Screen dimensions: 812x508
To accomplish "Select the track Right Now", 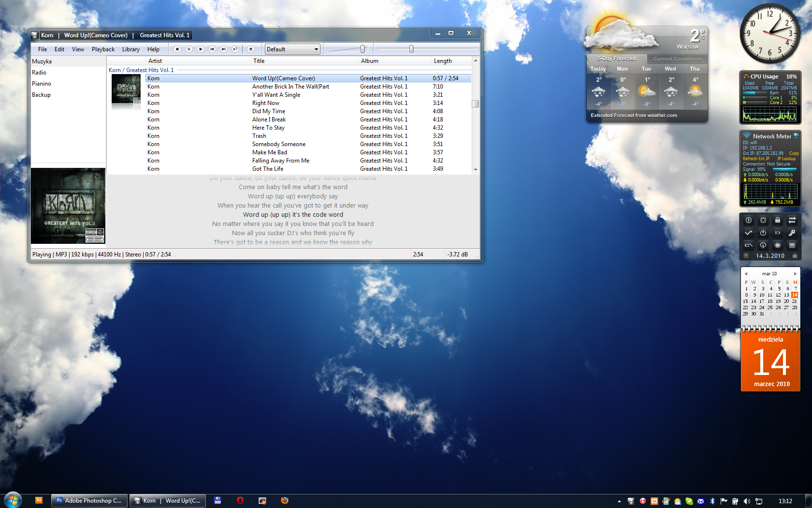I will point(308,103).
